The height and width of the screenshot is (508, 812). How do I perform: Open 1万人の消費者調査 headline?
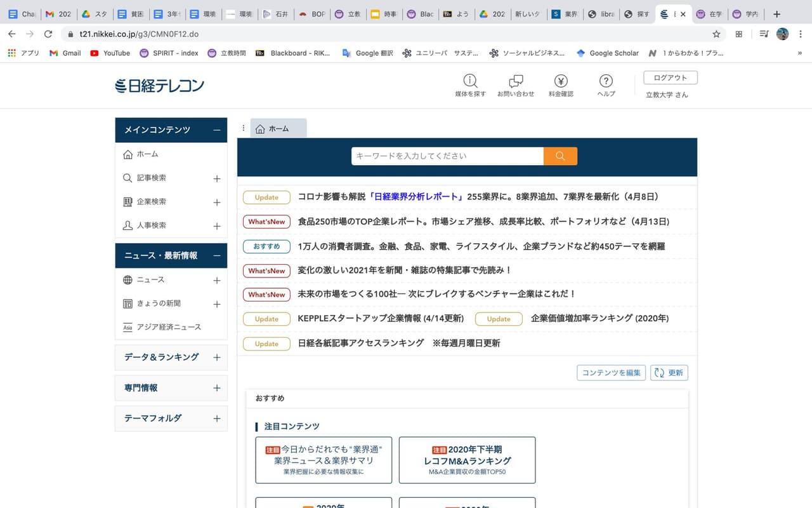point(481,246)
